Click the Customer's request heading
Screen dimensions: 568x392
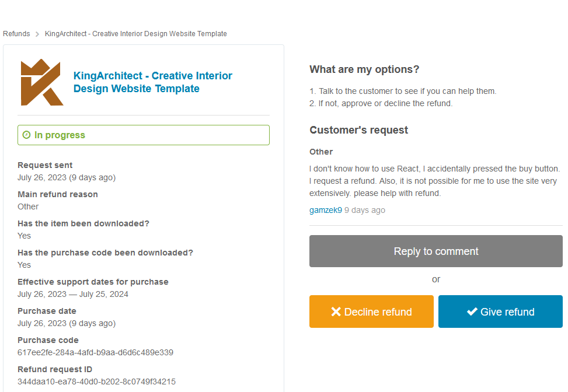358,130
